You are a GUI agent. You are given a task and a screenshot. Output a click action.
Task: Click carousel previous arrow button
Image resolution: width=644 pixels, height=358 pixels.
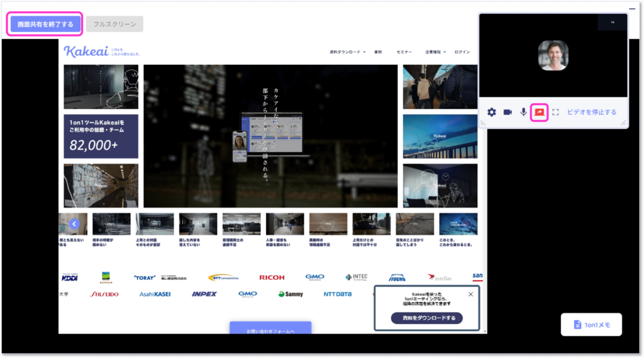pos(74,224)
